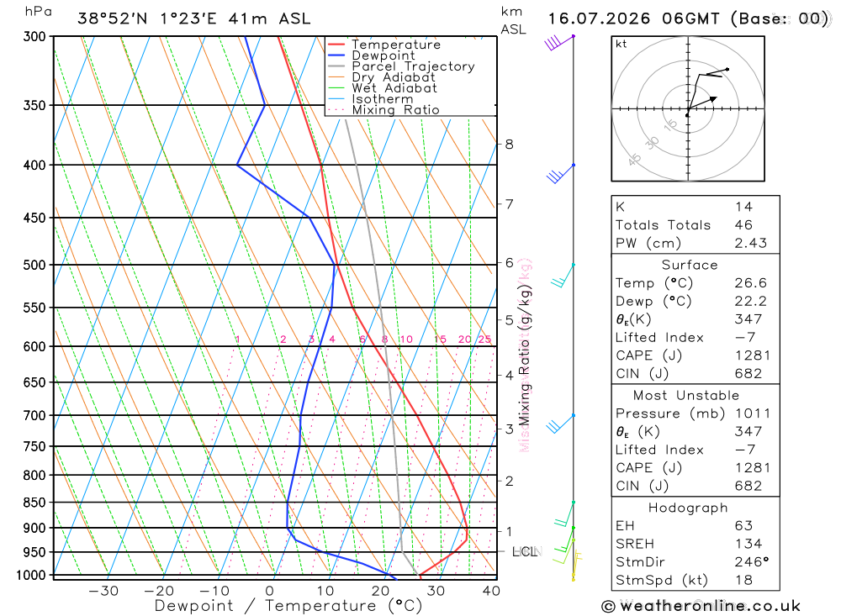
Task: Click the surface Dewp value 22.2
Action: click(x=751, y=302)
